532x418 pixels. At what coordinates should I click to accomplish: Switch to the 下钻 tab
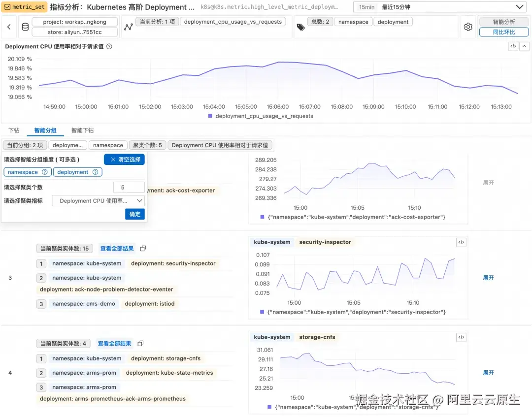click(x=14, y=130)
